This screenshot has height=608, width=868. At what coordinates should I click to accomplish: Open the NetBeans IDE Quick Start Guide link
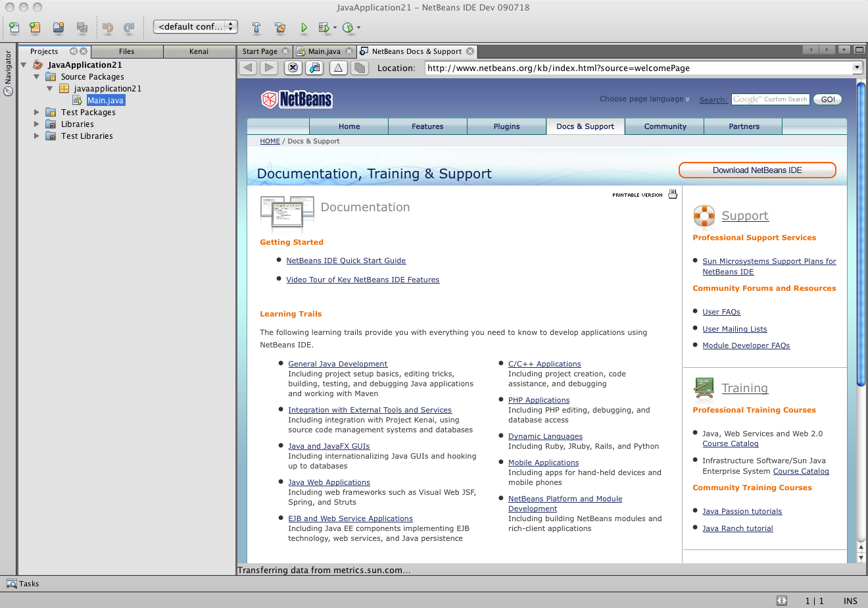(x=346, y=261)
